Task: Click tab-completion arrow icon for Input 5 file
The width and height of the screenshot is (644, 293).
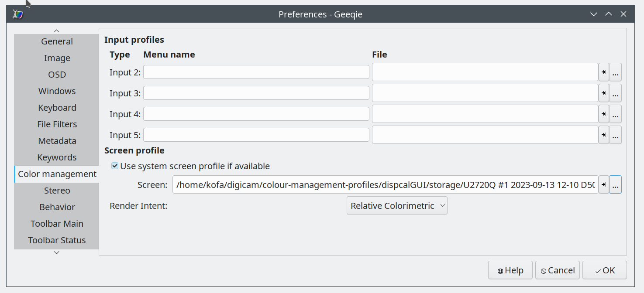Action: [603, 135]
